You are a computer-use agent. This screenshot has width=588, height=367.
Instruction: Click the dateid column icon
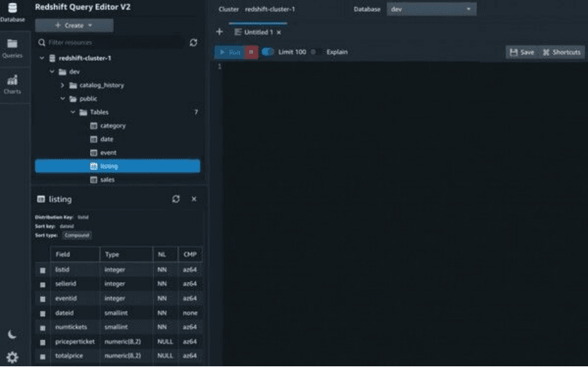(x=43, y=313)
